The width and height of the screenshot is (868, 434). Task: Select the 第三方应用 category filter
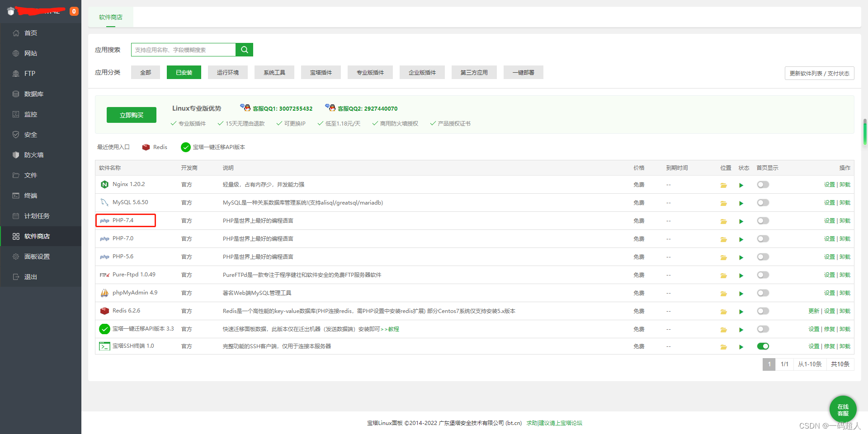[474, 72]
